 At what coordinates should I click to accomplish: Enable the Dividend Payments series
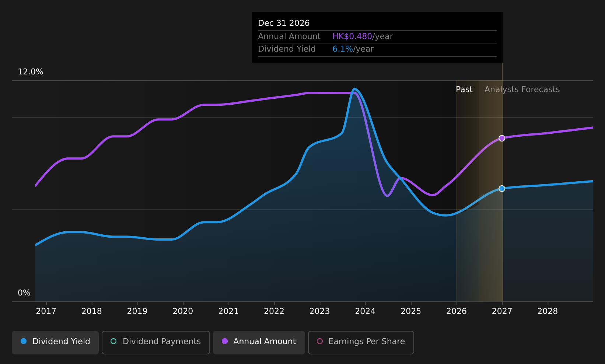156,342
